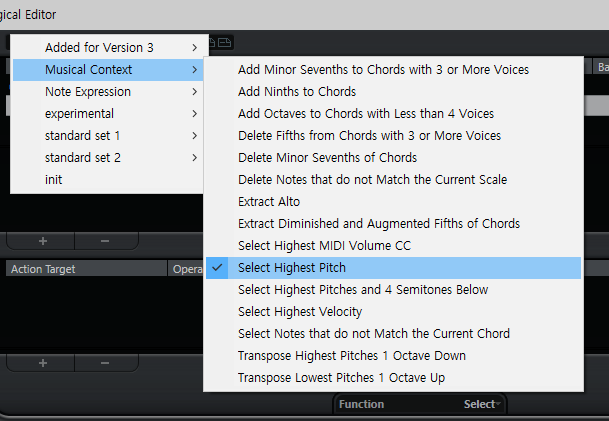Expand the Added for Version 3 submenu arrow

195,48
